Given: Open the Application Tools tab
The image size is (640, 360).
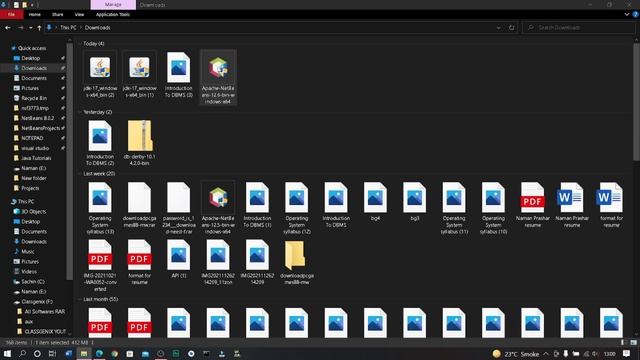Looking at the screenshot, I should click(113, 14).
